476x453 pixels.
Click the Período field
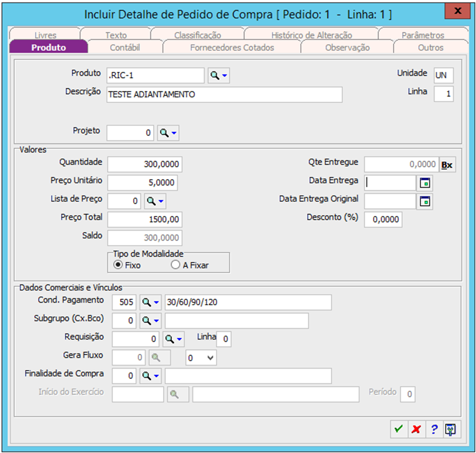coord(408,394)
